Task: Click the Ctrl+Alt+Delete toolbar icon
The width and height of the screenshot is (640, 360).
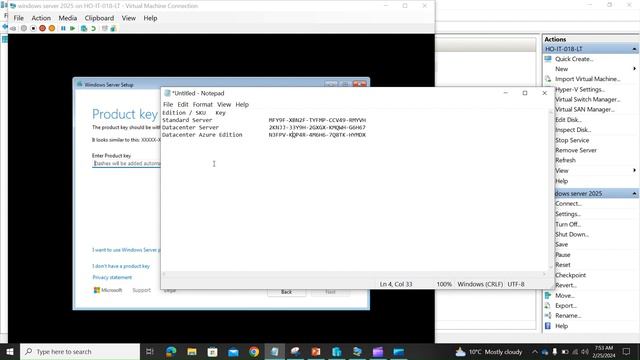Action: [x=13, y=28]
